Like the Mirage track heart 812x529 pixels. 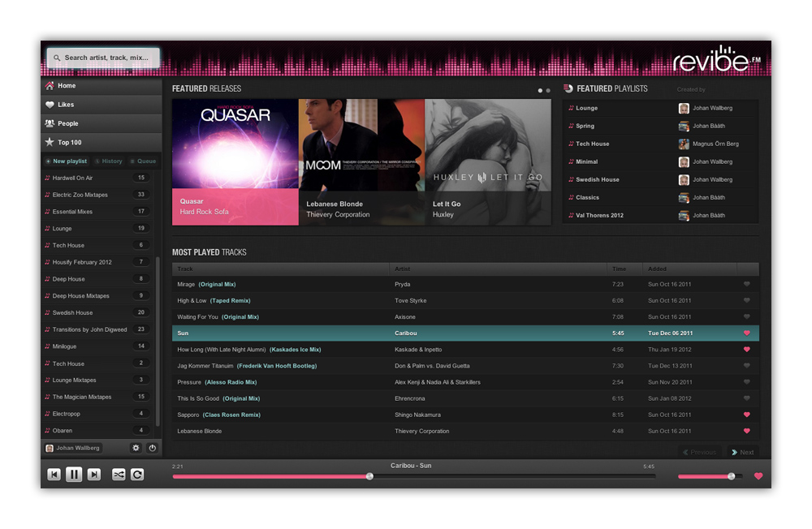pos(747,284)
